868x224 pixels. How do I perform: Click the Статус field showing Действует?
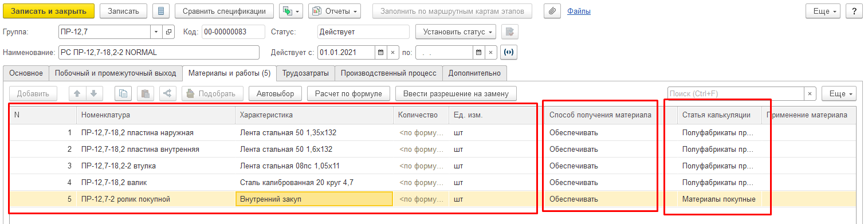(x=363, y=32)
